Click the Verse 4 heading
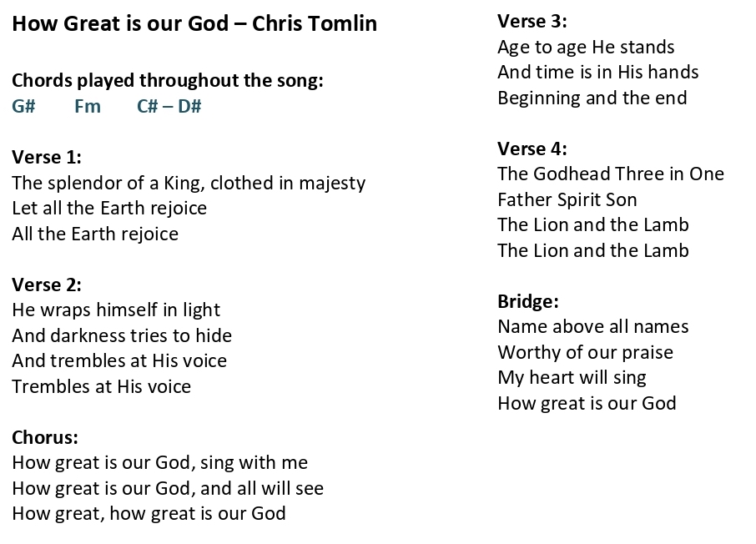The height and width of the screenshot is (544, 756). pos(532,149)
